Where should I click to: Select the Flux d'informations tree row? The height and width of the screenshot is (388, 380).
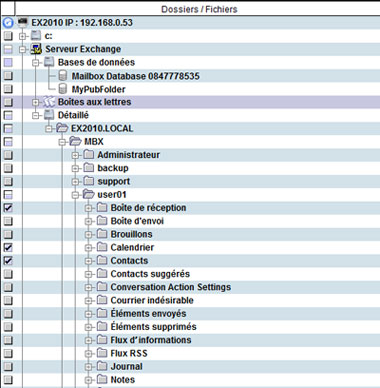pos(190,340)
